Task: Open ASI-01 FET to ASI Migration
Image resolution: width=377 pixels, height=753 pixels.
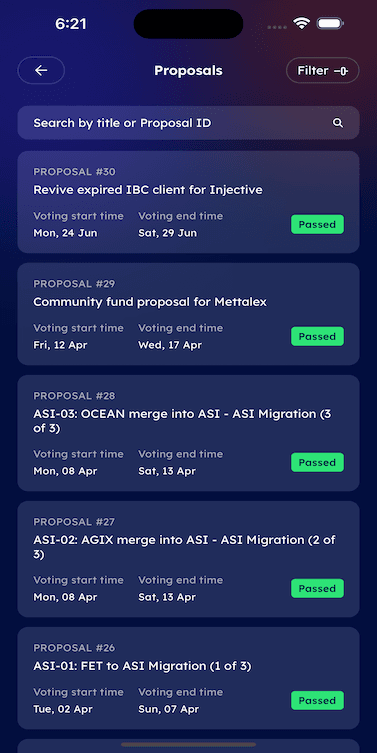Action: pos(188,678)
